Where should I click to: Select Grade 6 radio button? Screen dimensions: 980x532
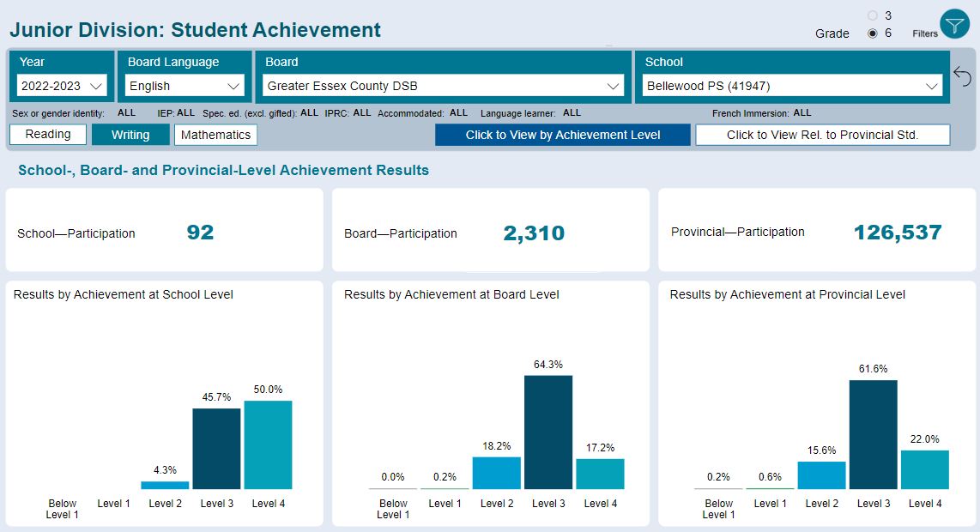pos(873,33)
